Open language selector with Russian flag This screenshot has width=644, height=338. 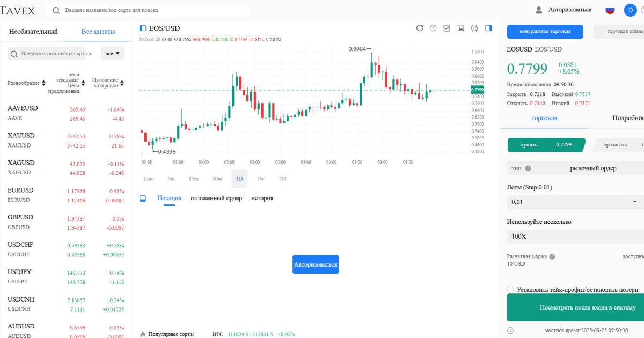[610, 10]
